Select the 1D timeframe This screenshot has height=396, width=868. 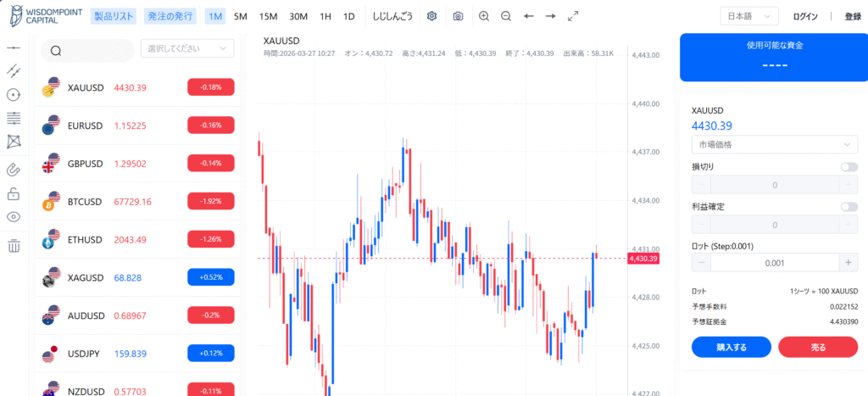pyautogui.click(x=348, y=16)
